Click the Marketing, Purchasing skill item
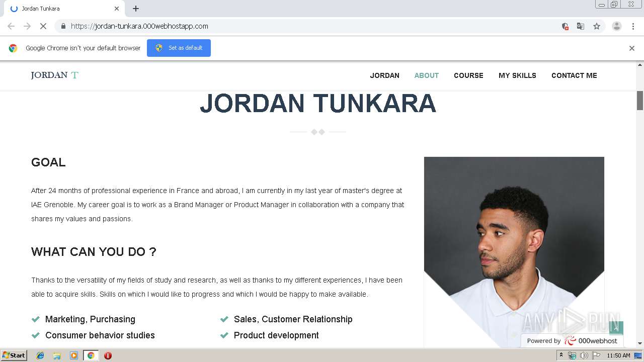 (x=90, y=319)
